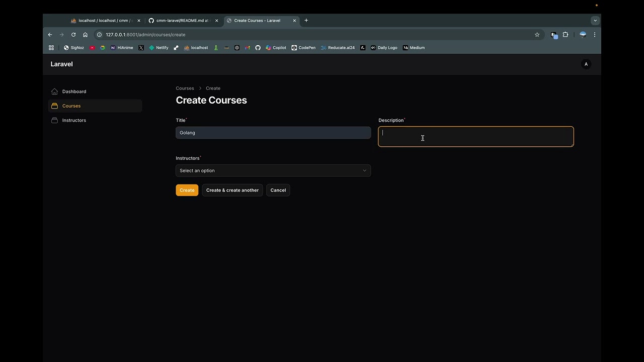Open the Chrome three-dot menu
The height and width of the screenshot is (362, 644).
pos(595,35)
